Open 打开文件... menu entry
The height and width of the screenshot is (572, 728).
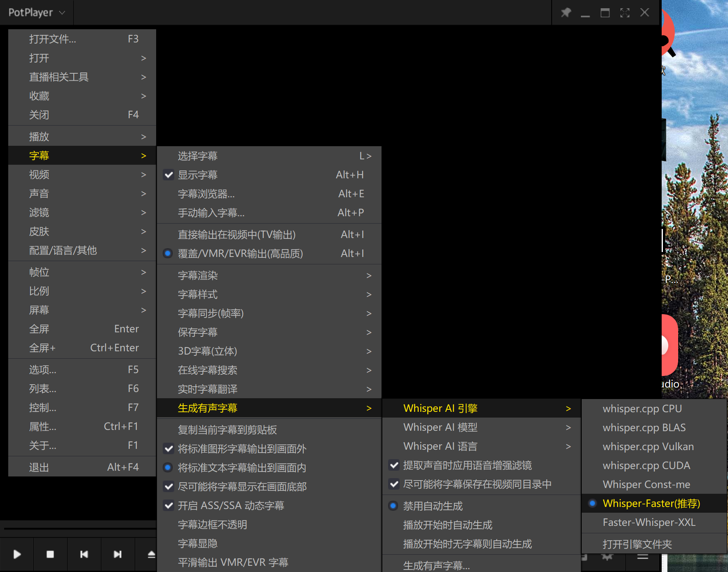pos(82,39)
